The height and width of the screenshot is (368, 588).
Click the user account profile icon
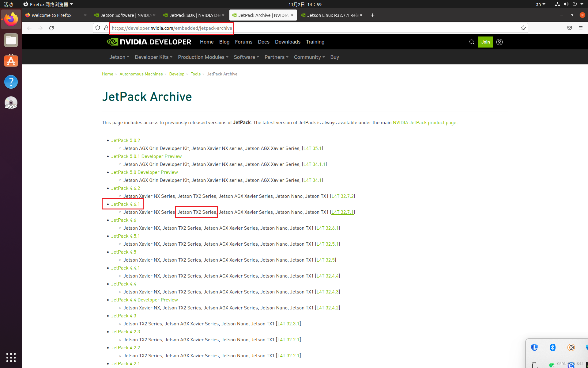499,42
